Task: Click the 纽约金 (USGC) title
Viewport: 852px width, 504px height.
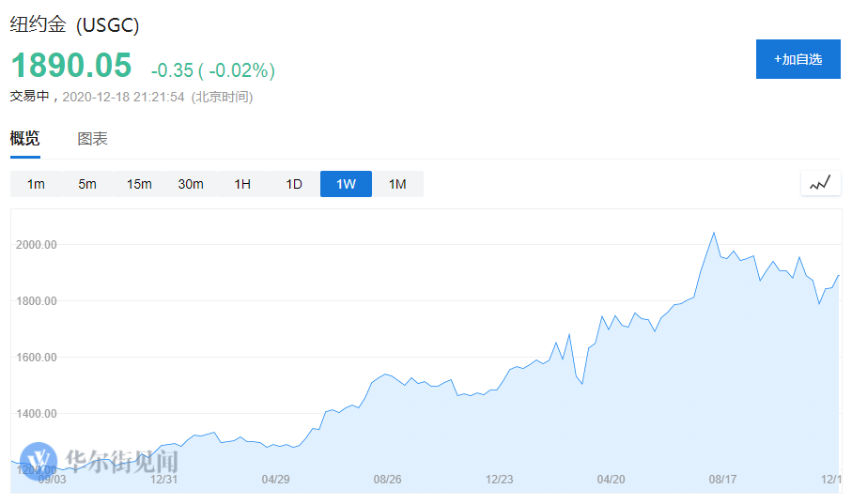Action: (75, 25)
